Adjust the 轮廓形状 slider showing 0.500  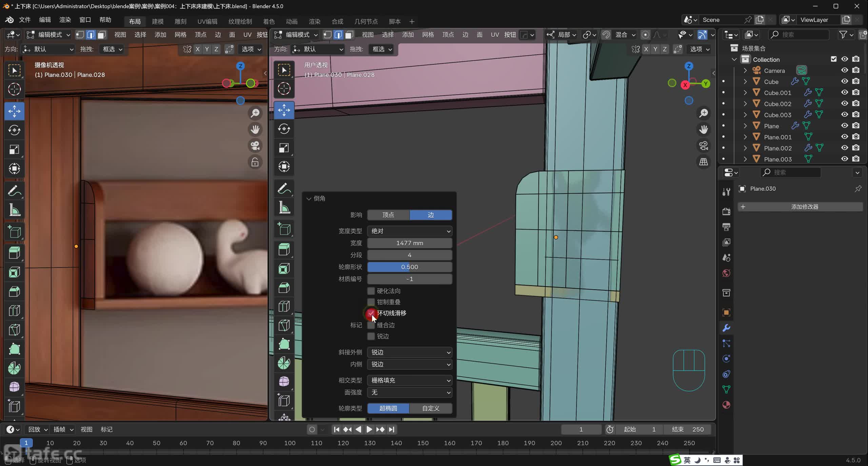409,267
